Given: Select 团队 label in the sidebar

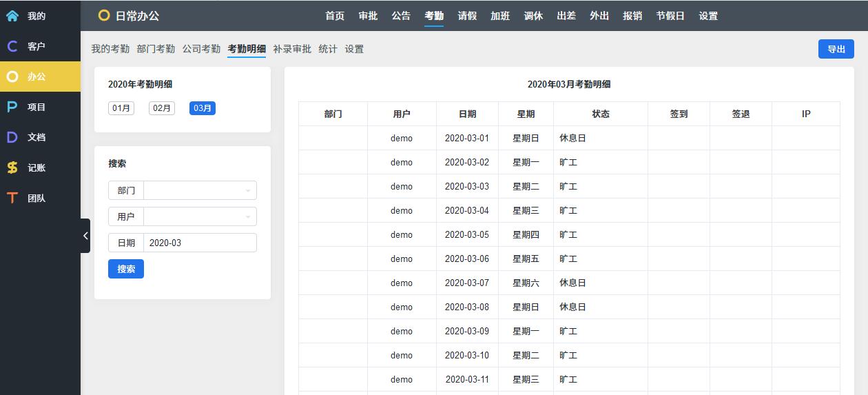Looking at the screenshot, I should 37,198.
